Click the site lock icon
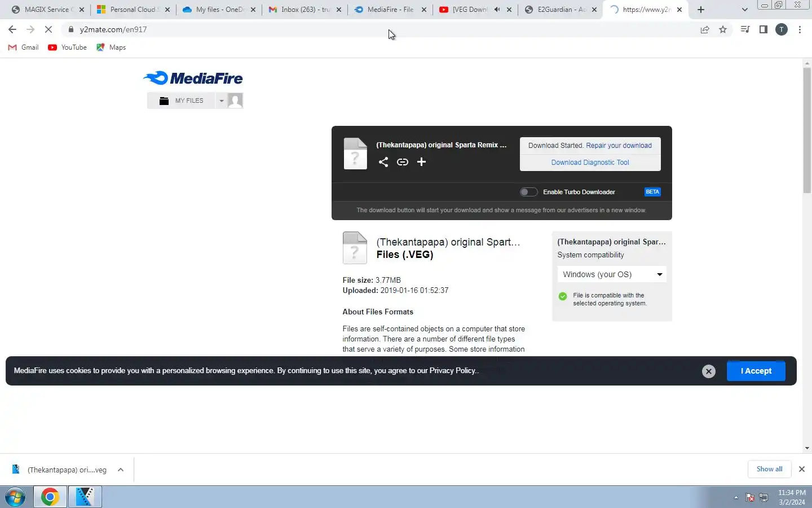Screen dimensions: 812x508 click(x=70, y=29)
